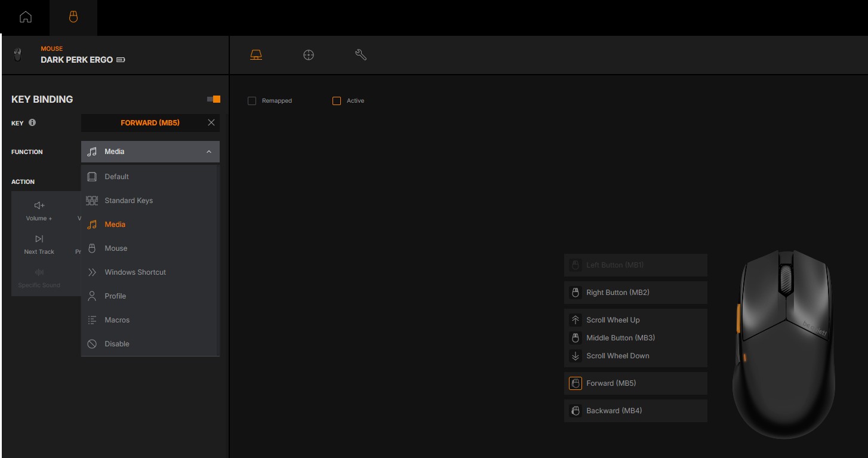
Task: Click the key info icon
Action: pos(32,122)
